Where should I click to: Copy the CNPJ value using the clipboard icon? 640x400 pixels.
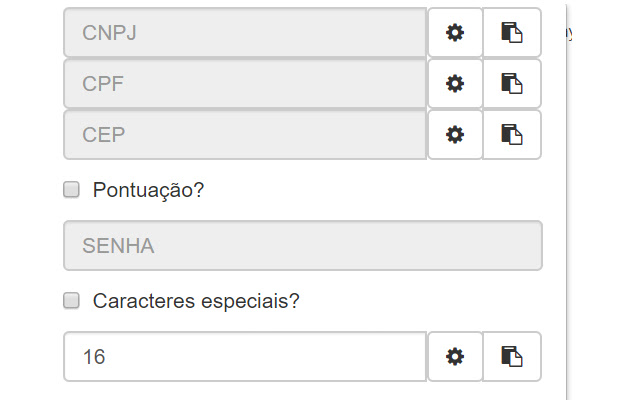point(512,33)
